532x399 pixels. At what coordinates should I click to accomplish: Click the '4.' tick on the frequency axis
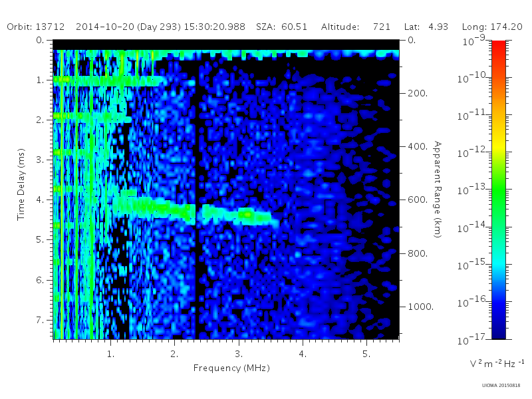pyautogui.click(x=303, y=354)
